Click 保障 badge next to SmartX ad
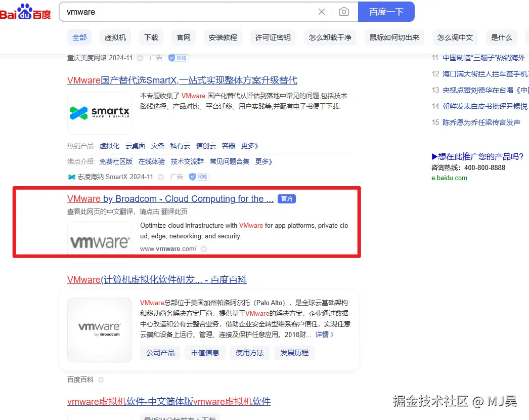The width and height of the screenshot is (529, 420). [x=199, y=177]
